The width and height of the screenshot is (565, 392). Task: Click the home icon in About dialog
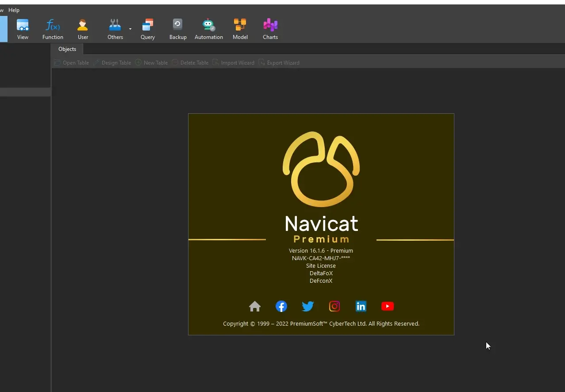(x=255, y=306)
